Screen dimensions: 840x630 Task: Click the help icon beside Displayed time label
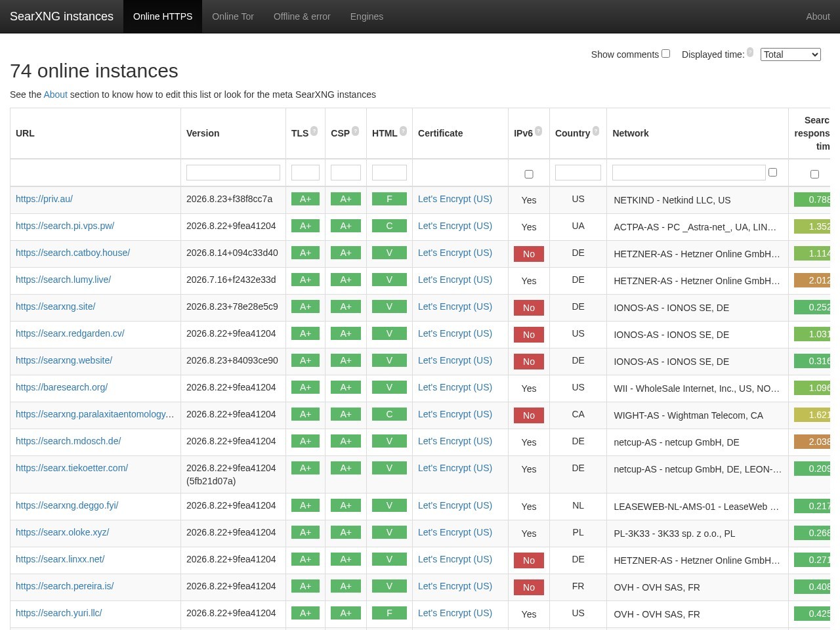(x=750, y=52)
